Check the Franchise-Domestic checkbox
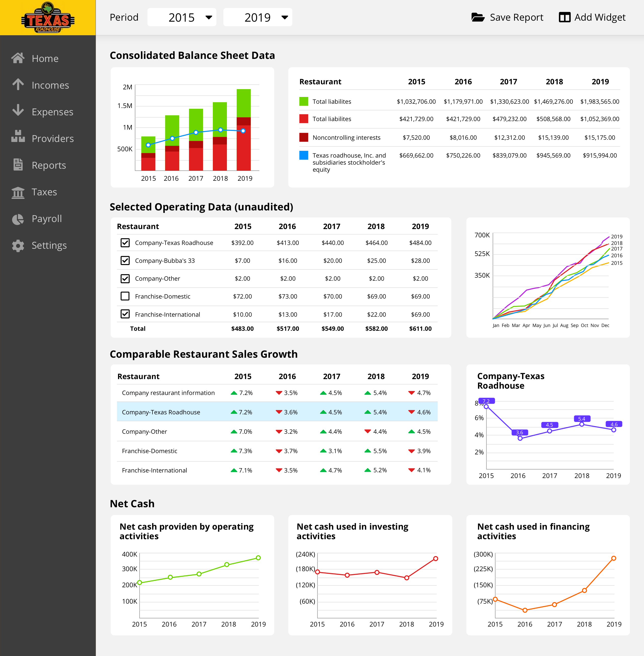This screenshot has width=644, height=656. 125,296
